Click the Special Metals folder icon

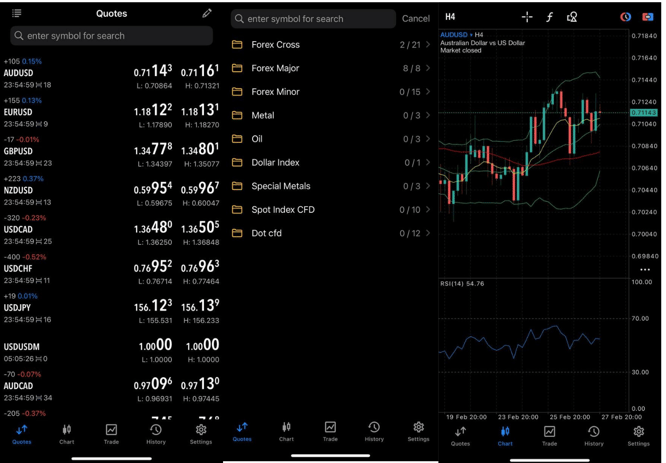[x=237, y=186]
